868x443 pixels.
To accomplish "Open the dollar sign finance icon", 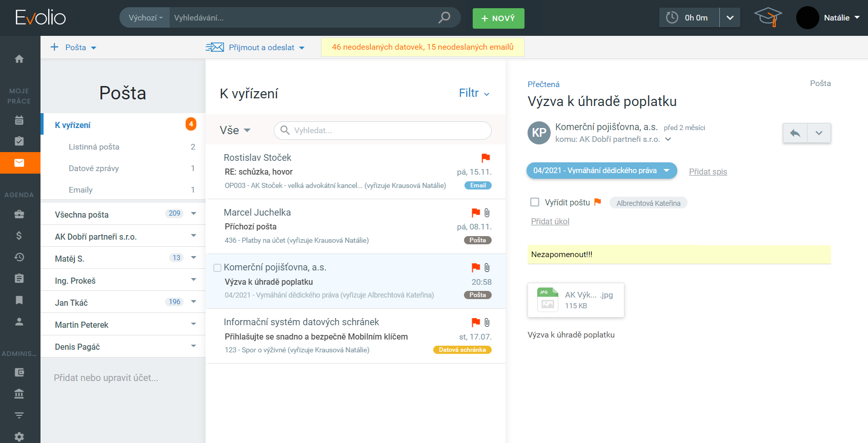I will pyautogui.click(x=19, y=236).
